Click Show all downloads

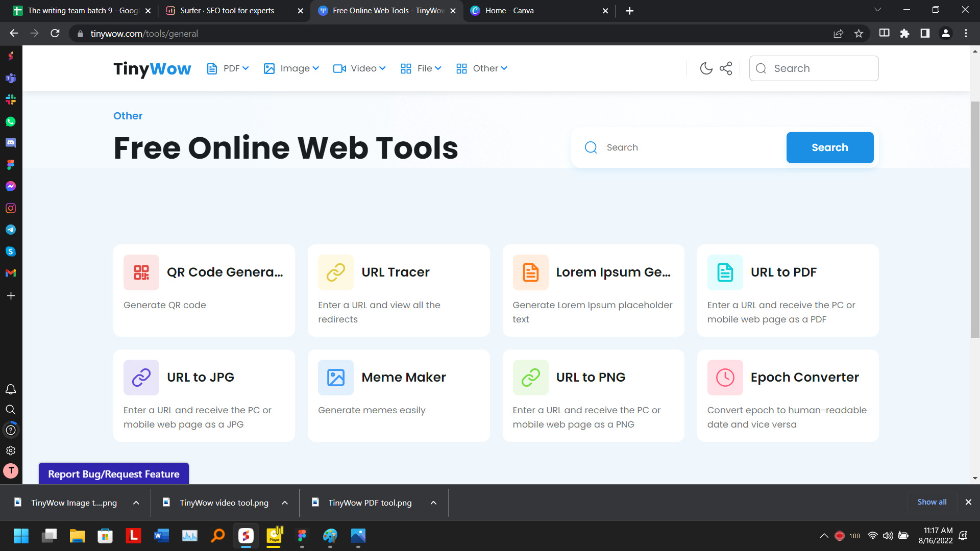[x=932, y=502]
